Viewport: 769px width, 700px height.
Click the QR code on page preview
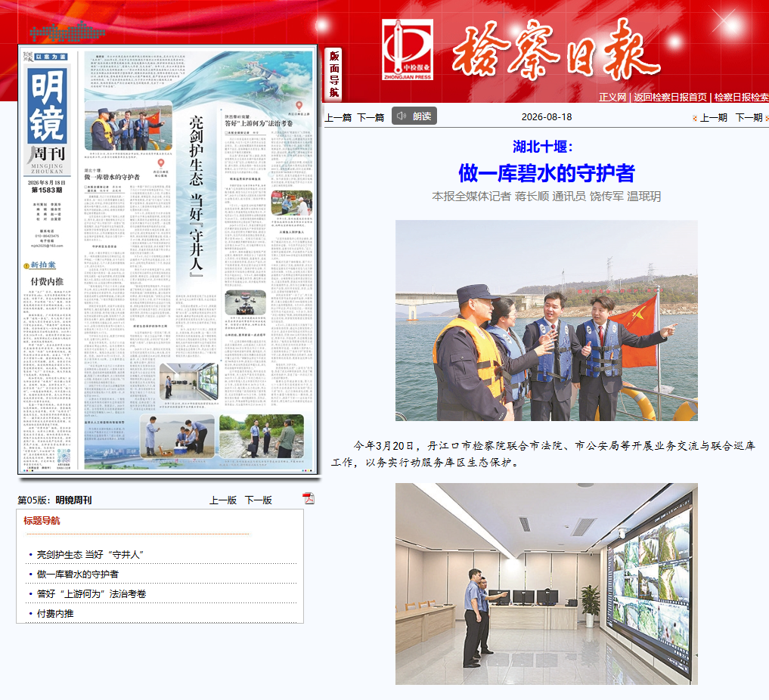[64, 456]
